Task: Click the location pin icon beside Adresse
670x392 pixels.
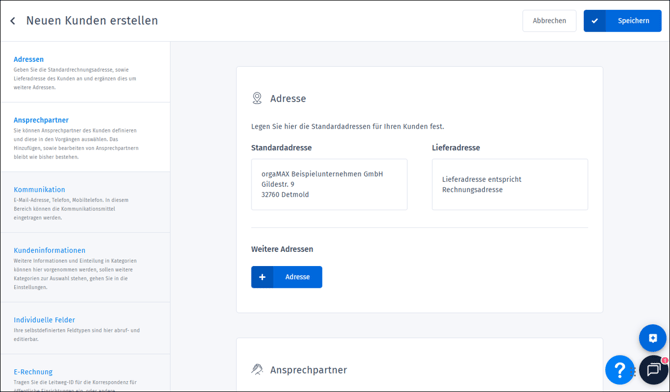Action: [257, 98]
